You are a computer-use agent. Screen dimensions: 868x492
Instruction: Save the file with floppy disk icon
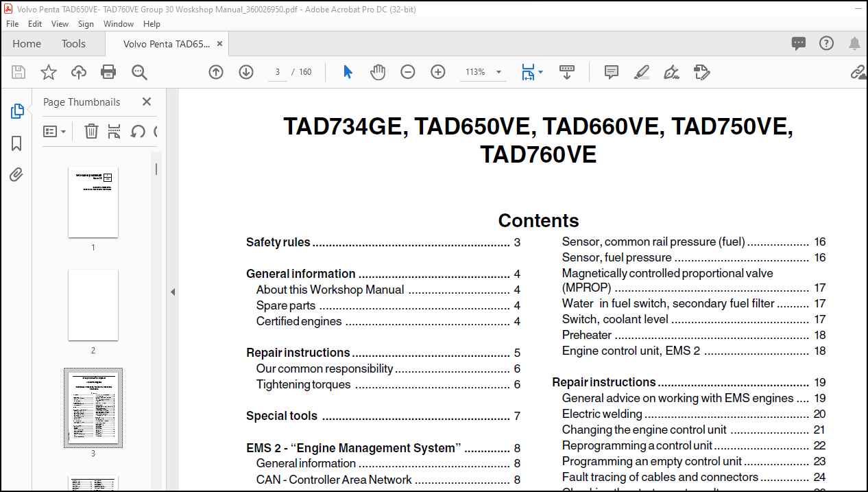(x=19, y=72)
